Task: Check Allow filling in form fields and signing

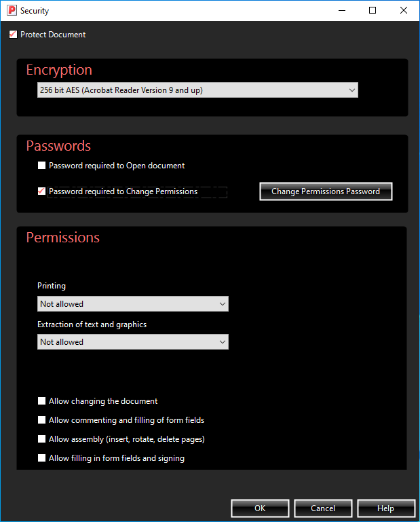Action: 42,459
